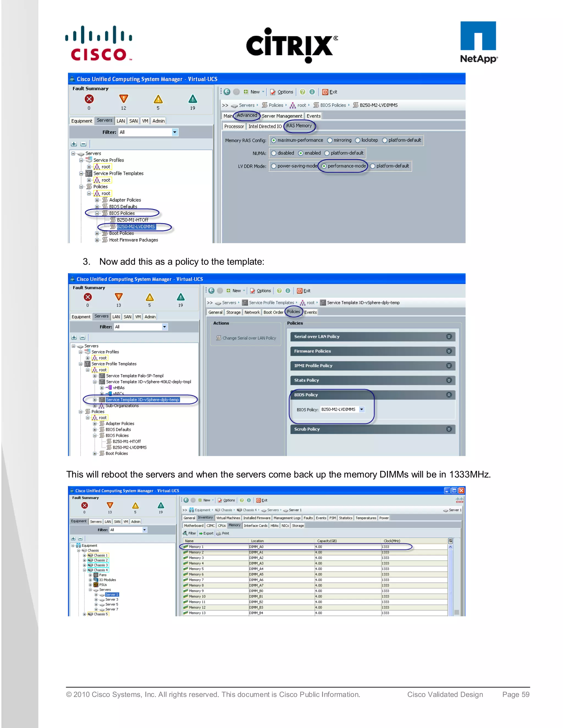The width and height of the screenshot is (563, 728).
Task: Click the green help icon in the Service Template window
Action: point(280,291)
